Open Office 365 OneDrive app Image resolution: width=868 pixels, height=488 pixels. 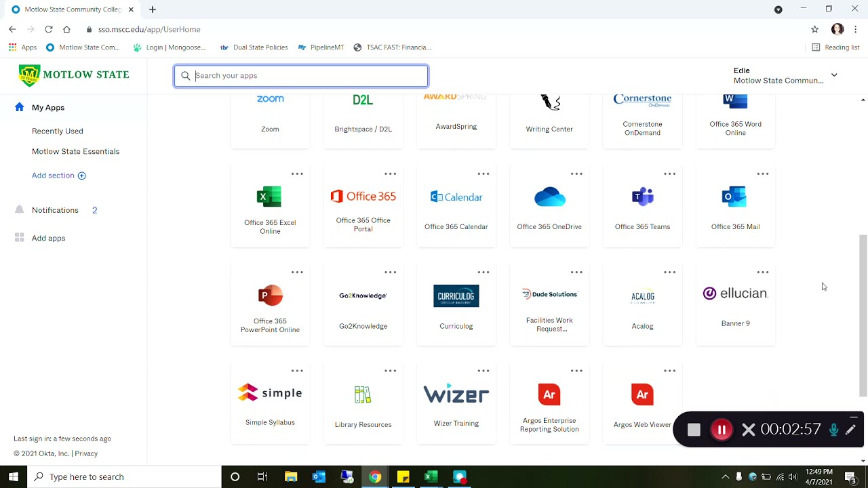[549, 207]
